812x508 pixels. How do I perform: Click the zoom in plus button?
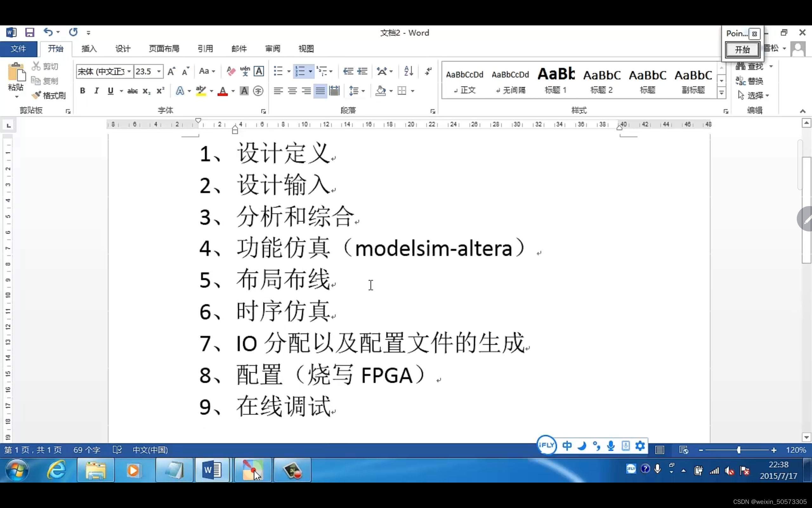pos(774,450)
